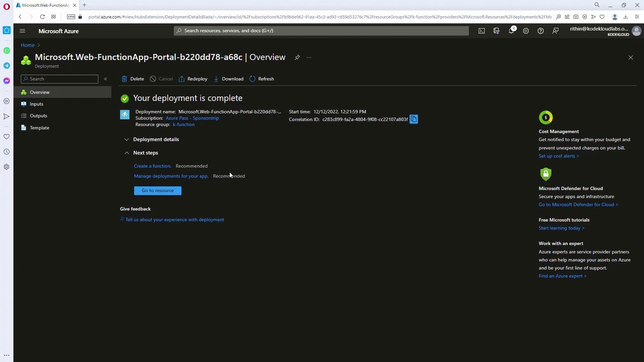Click the Delete deployment toolbar button

133,79
